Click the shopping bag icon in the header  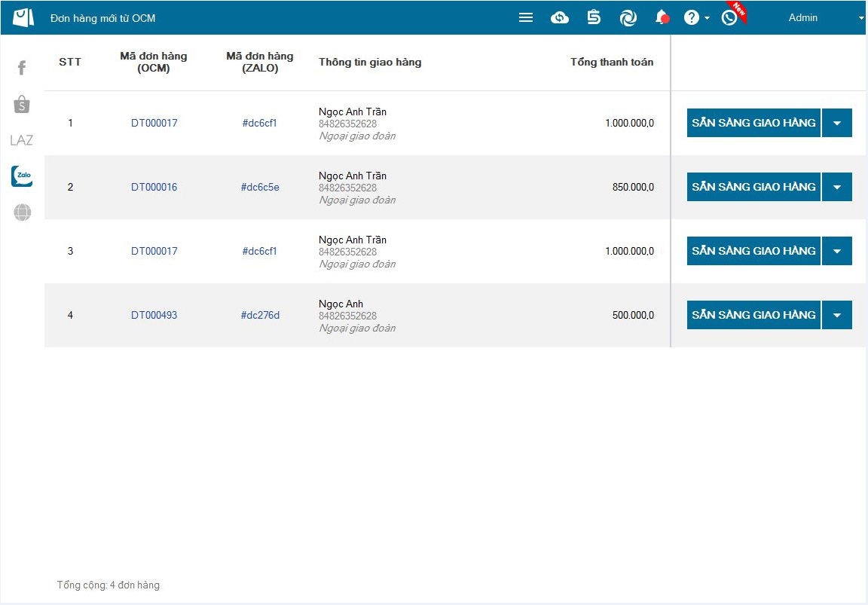(594, 17)
